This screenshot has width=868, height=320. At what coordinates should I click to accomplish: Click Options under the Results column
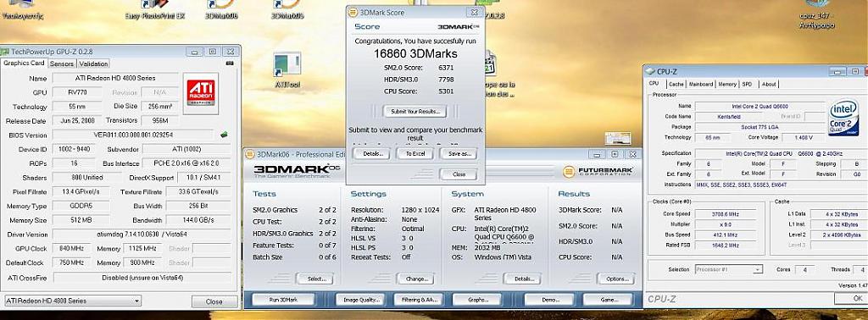[616, 279]
